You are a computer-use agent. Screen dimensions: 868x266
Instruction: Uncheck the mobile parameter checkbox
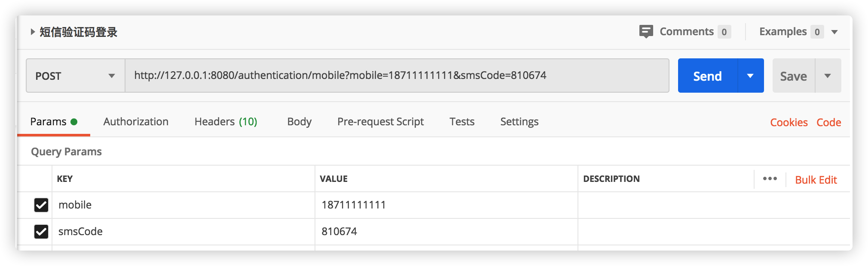tap(41, 205)
